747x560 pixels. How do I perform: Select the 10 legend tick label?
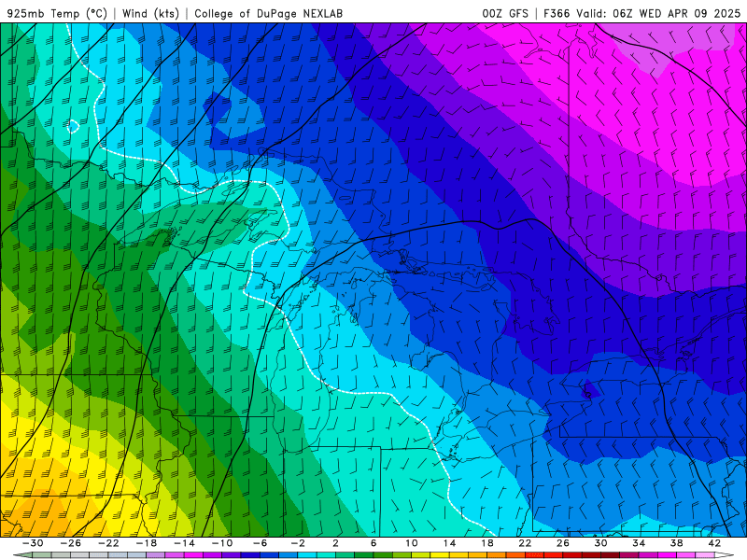point(412,543)
